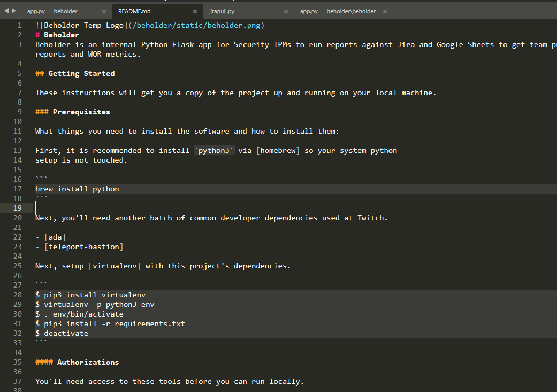Click the [teleport-bastion] list item
Viewport: 557px width, 392px height.
(84, 247)
